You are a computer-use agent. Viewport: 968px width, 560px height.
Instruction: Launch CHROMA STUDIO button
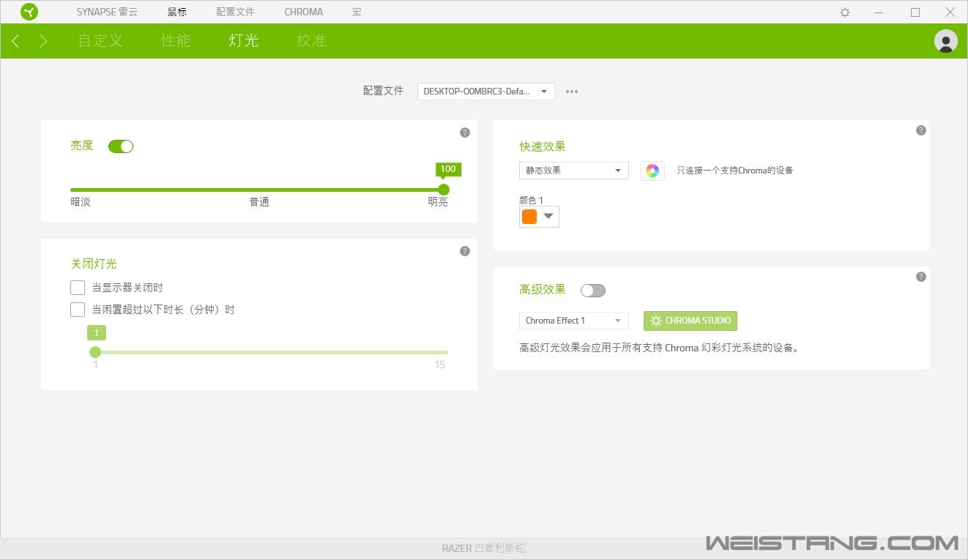coord(690,321)
